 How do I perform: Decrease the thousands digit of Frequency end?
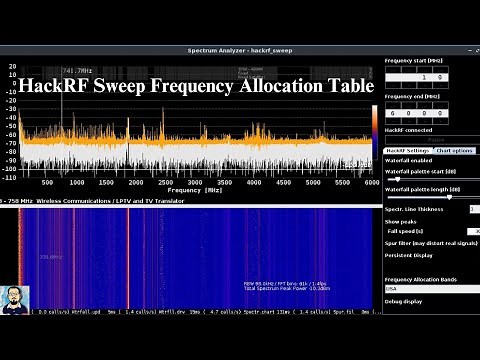[x=393, y=121]
